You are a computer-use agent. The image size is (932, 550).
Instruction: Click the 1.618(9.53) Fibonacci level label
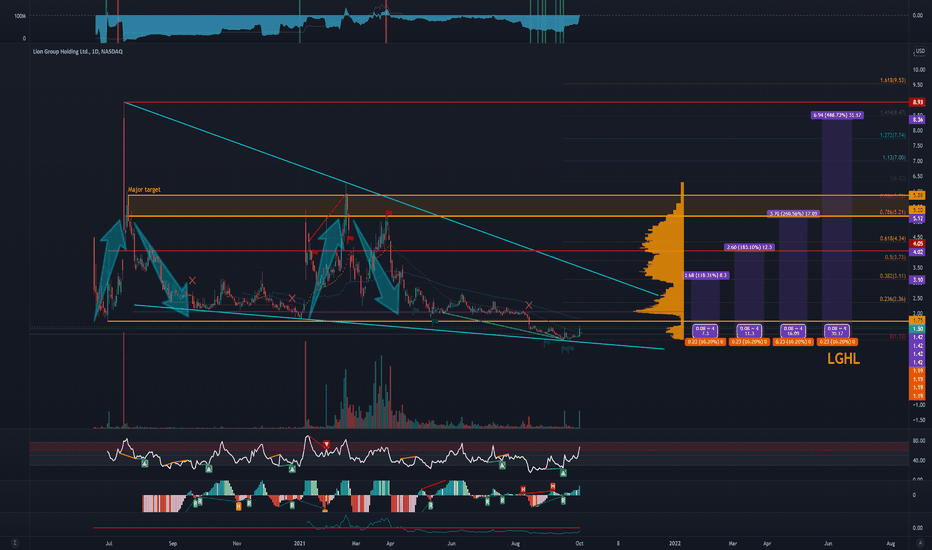pyautogui.click(x=893, y=80)
